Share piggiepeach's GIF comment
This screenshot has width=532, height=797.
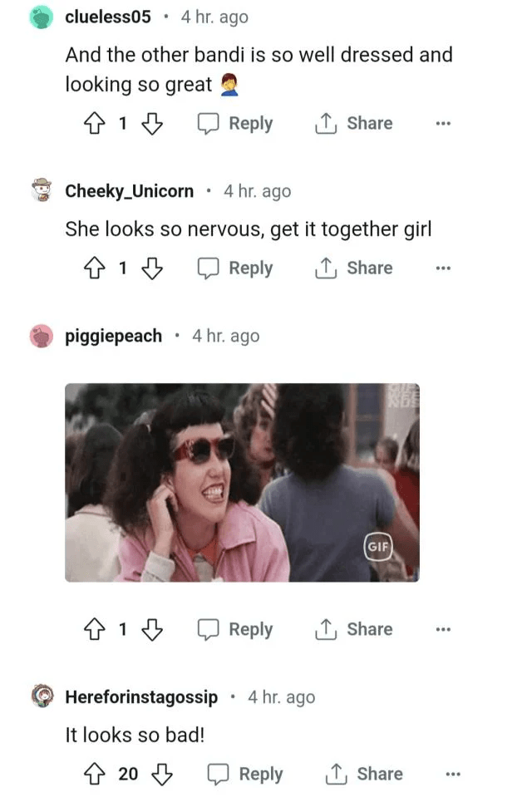353,629
